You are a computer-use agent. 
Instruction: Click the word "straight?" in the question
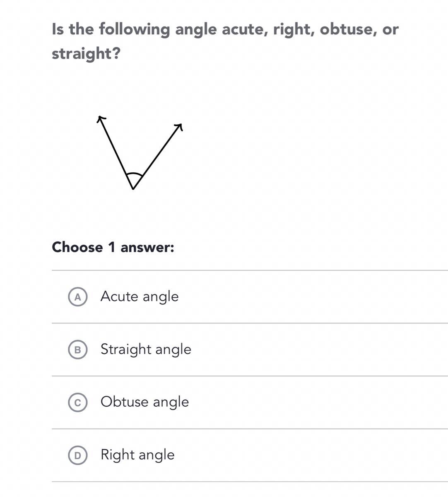coord(86,53)
